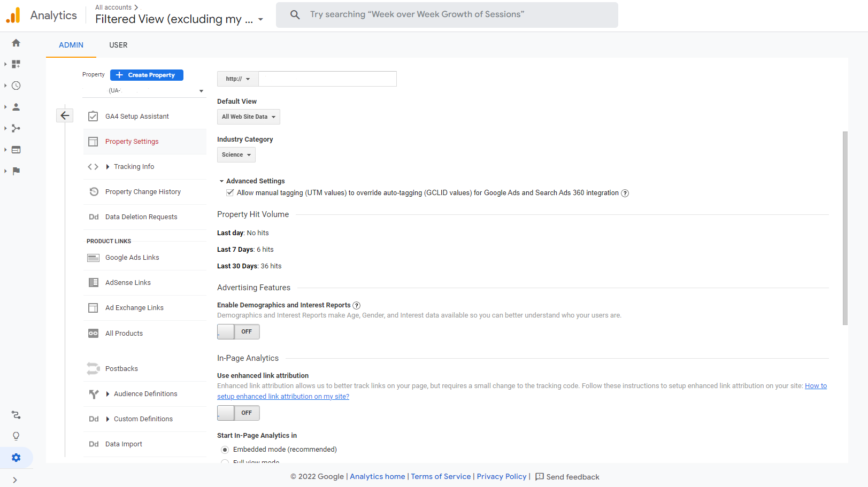Screen dimensions: 868x487
Task: Click Google Ads Links icon
Action: point(93,258)
